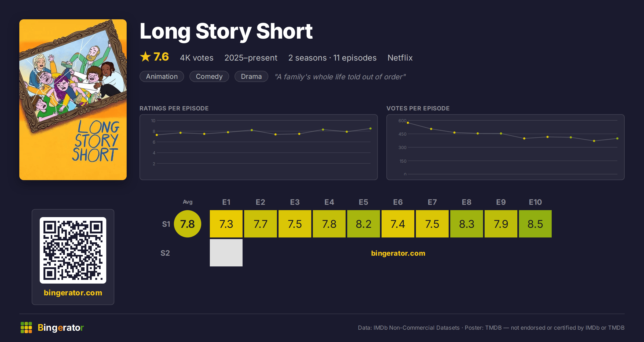Click the Bingerator grid logo icon
The height and width of the screenshot is (342, 644).
click(x=26, y=328)
